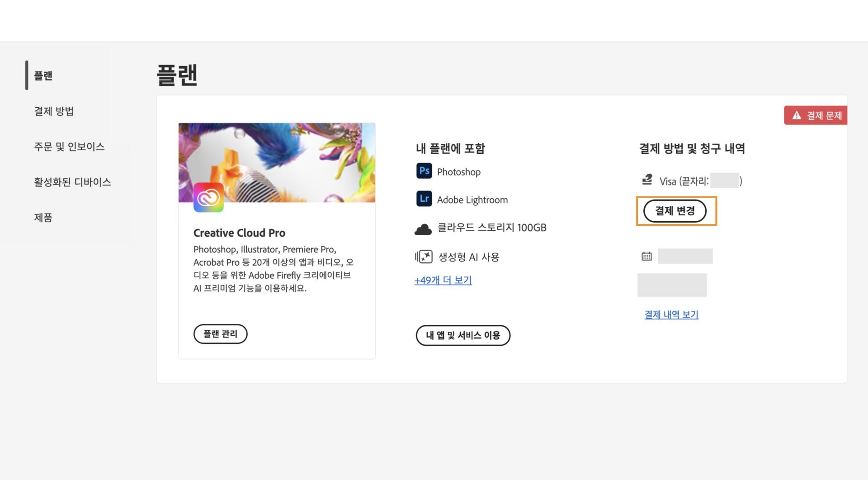Open the 주문 및 인보이스 section
This screenshot has height=480, width=868.
[x=69, y=146]
